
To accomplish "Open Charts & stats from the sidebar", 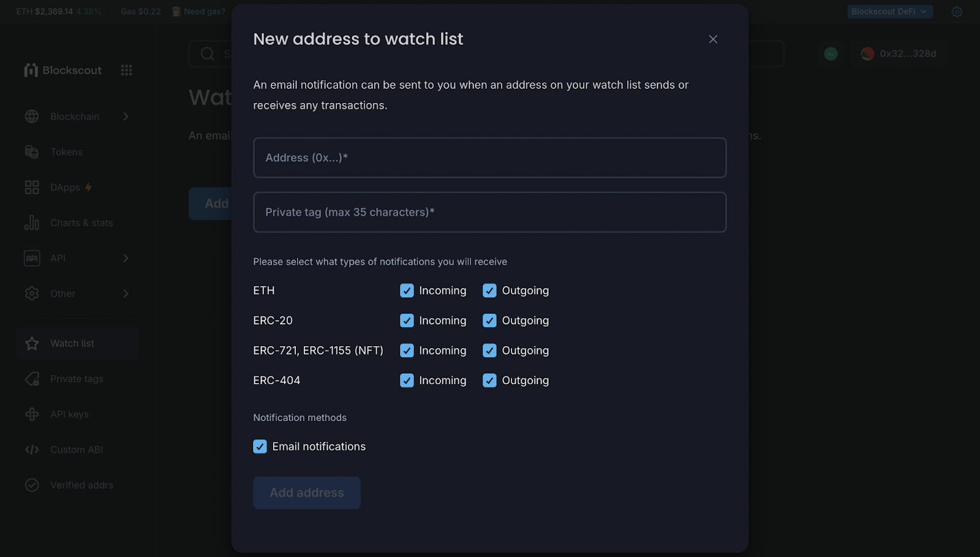I will (81, 222).
